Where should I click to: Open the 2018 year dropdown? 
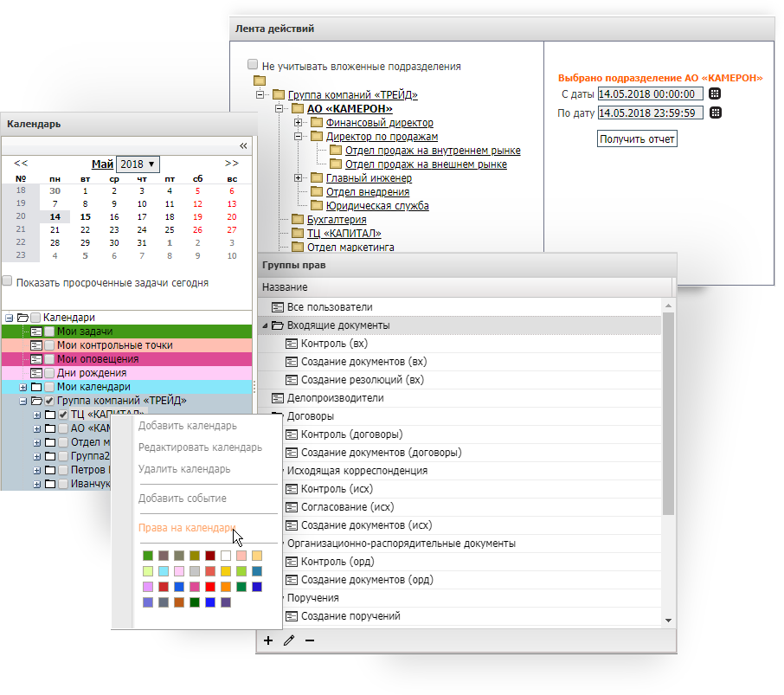[x=138, y=164]
